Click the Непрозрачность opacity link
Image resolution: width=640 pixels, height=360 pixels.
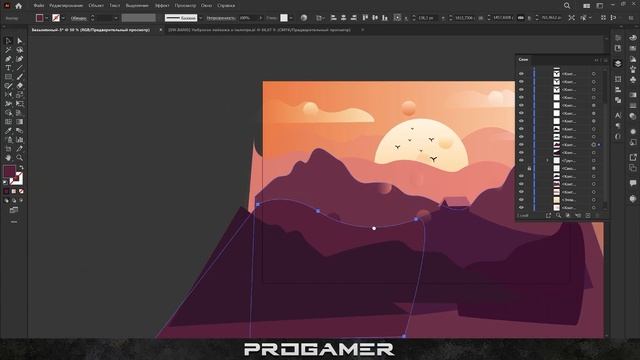pos(221,18)
